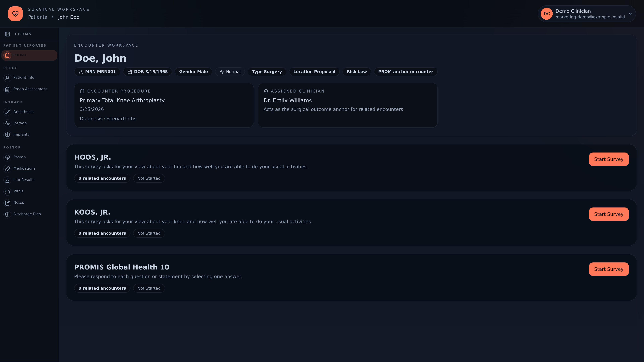Start the HOOS, JR. survey
The width and height of the screenshot is (644, 362).
609,159
